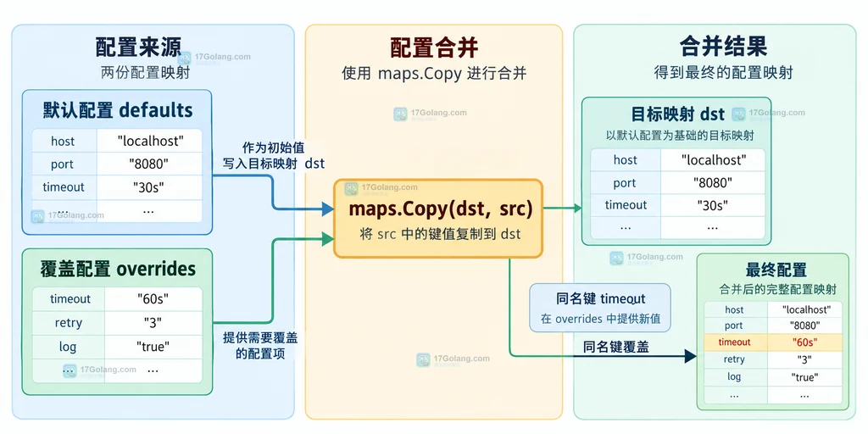Viewport: 868px width, 434px height.
Task: Click the maps.Copy(dst, src) function title
Action: tap(441, 209)
